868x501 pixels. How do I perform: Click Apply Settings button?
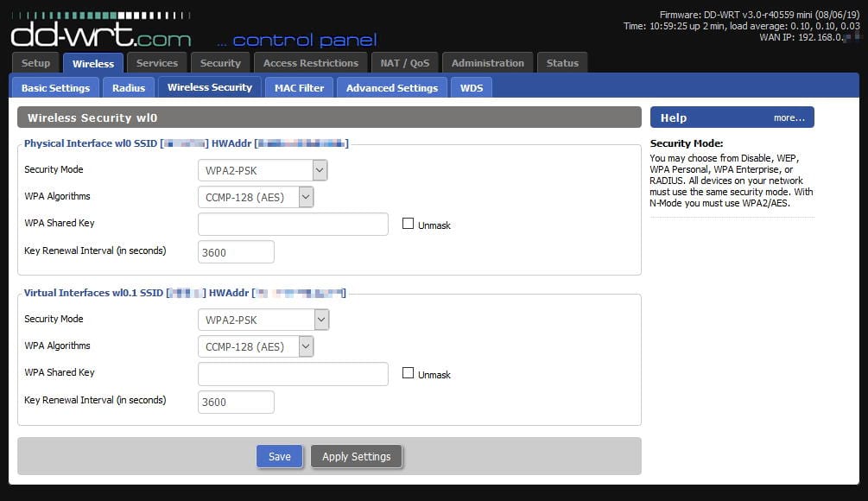357,456
